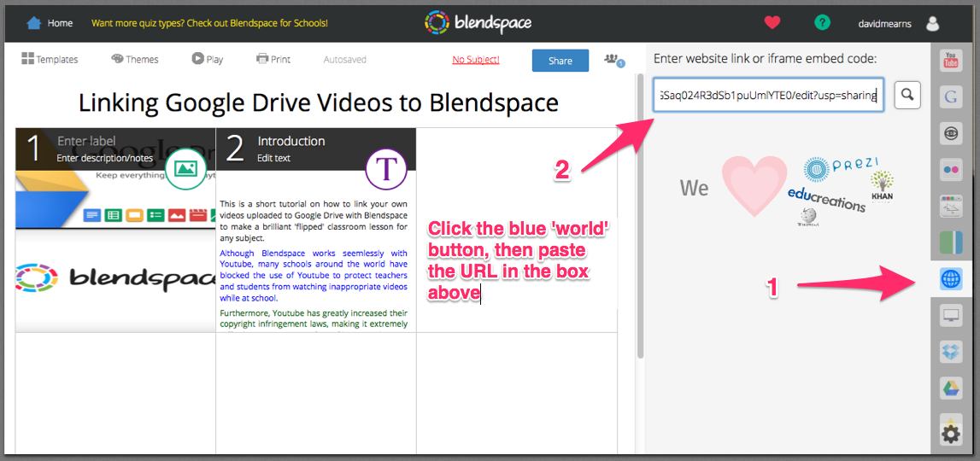Click the Introduction label on tile 2
Viewport: 980px width, 461px height.
(x=291, y=141)
